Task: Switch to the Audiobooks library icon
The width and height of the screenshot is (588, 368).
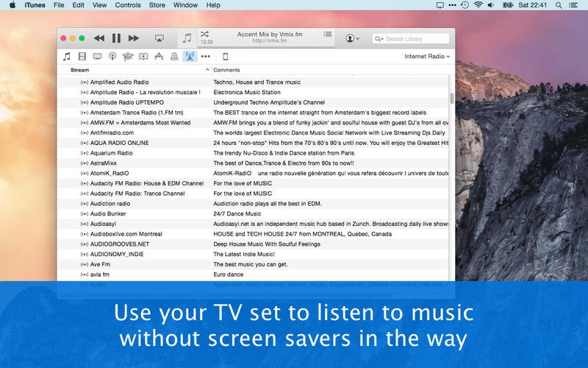Action: (x=143, y=57)
